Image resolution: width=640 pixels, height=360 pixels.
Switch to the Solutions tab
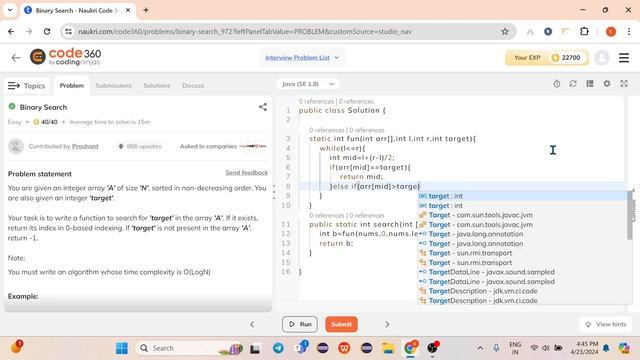[x=157, y=86]
